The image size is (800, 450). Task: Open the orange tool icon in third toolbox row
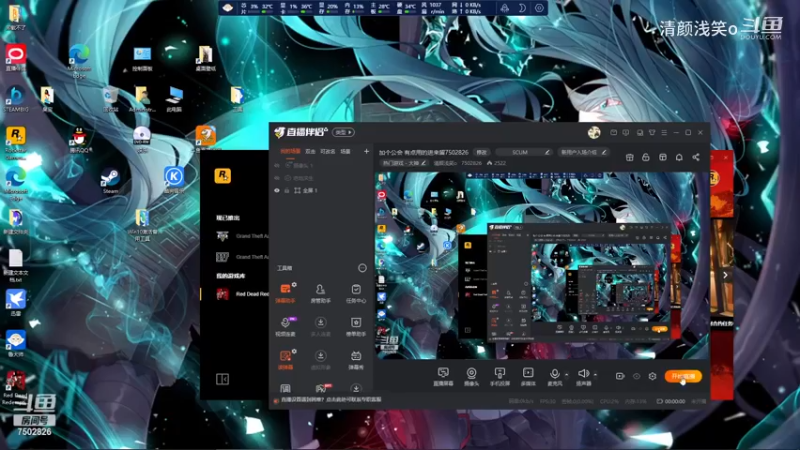285,356
